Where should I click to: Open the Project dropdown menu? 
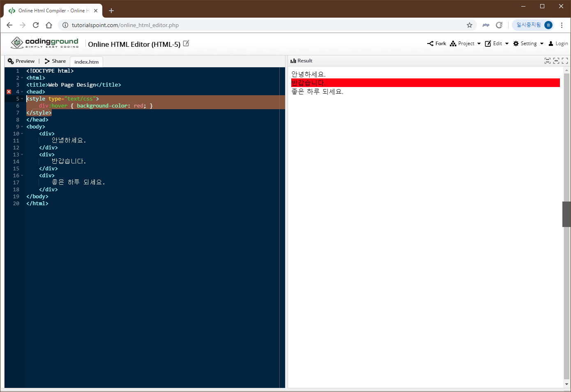pos(465,44)
